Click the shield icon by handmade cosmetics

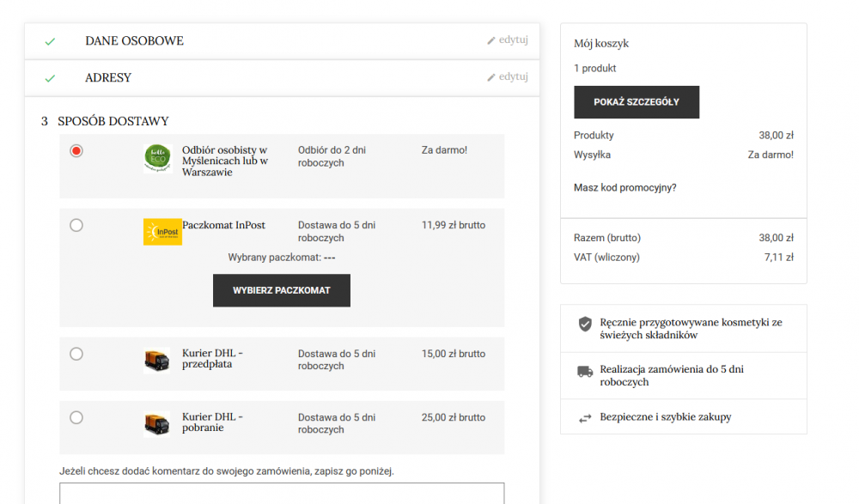coord(585,324)
